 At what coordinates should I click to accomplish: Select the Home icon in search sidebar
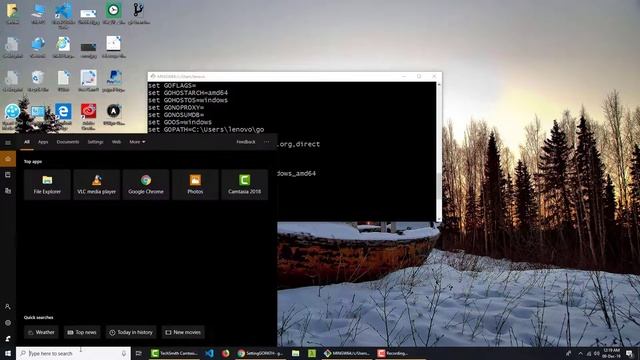click(x=8, y=159)
